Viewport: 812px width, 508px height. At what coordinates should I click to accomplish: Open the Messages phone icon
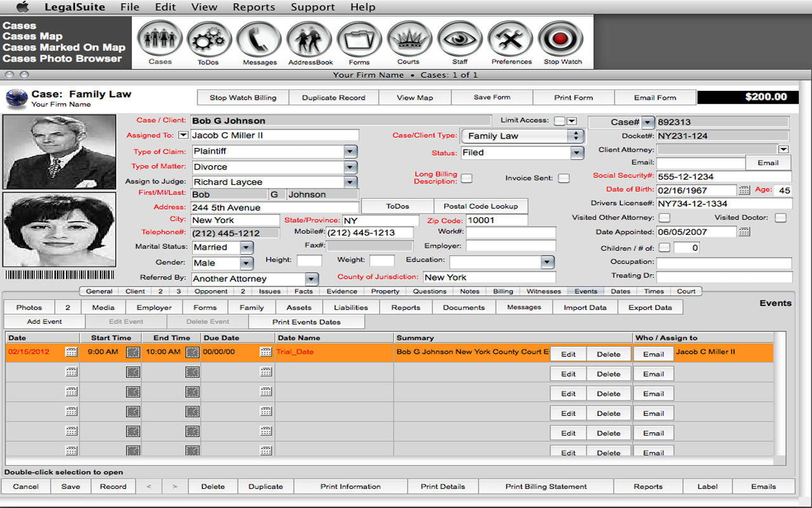point(259,39)
